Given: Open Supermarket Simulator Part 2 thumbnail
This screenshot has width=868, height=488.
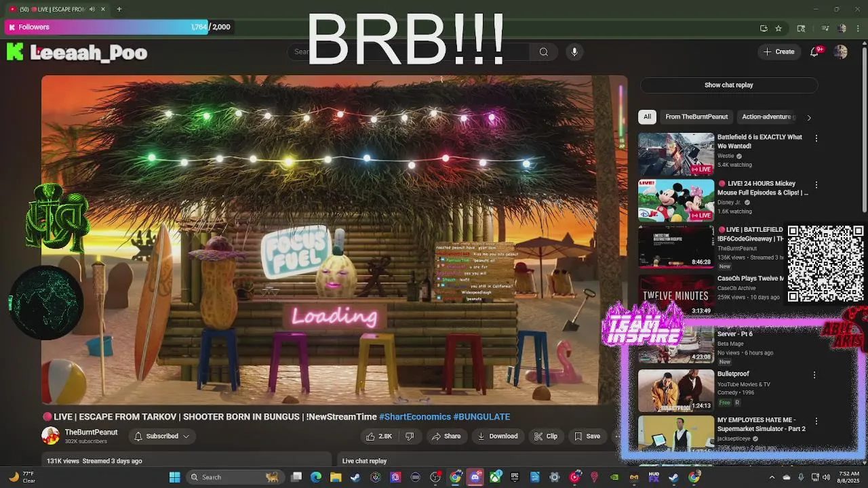Looking at the screenshot, I should (x=675, y=434).
